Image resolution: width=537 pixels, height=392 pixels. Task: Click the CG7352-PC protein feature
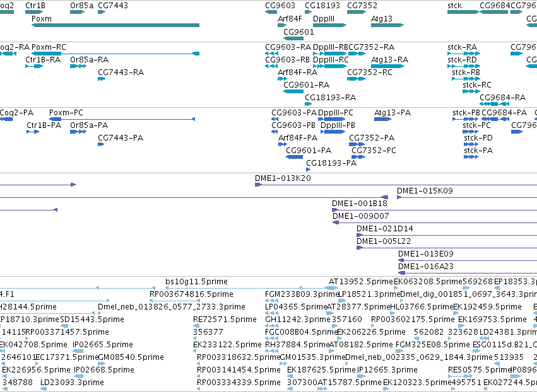[x=358, y=157]
